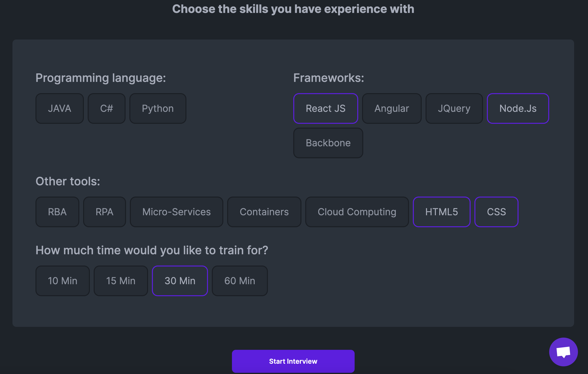Add Cloud Computing to selected tools

tap(357, 212)
